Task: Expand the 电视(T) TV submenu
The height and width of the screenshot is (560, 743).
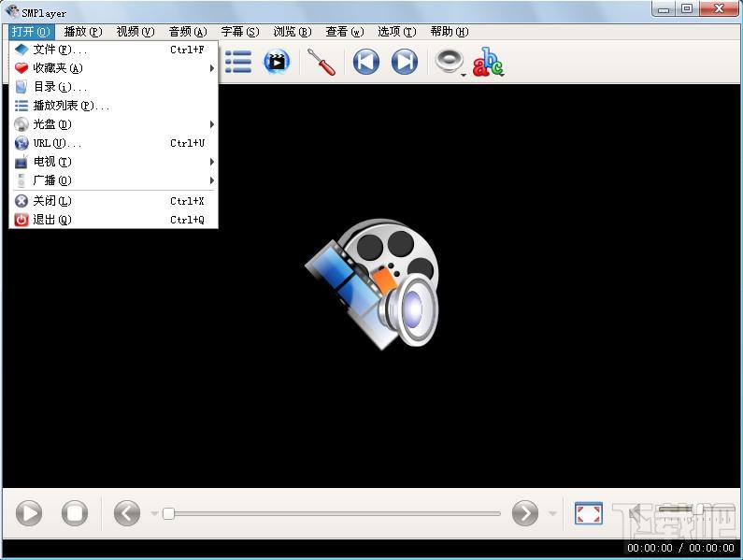Action: 114,162
